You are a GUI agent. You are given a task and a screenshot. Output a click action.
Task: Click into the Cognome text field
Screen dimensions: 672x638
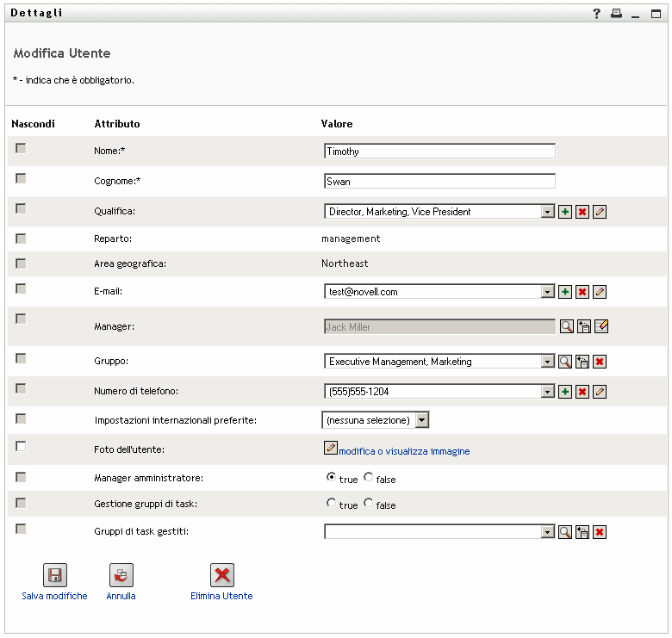tap(439, 182)
